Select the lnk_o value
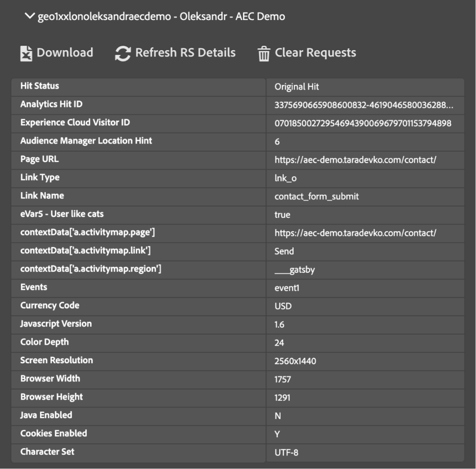This screenshot has width=476, height=469. tap(286, 178)
